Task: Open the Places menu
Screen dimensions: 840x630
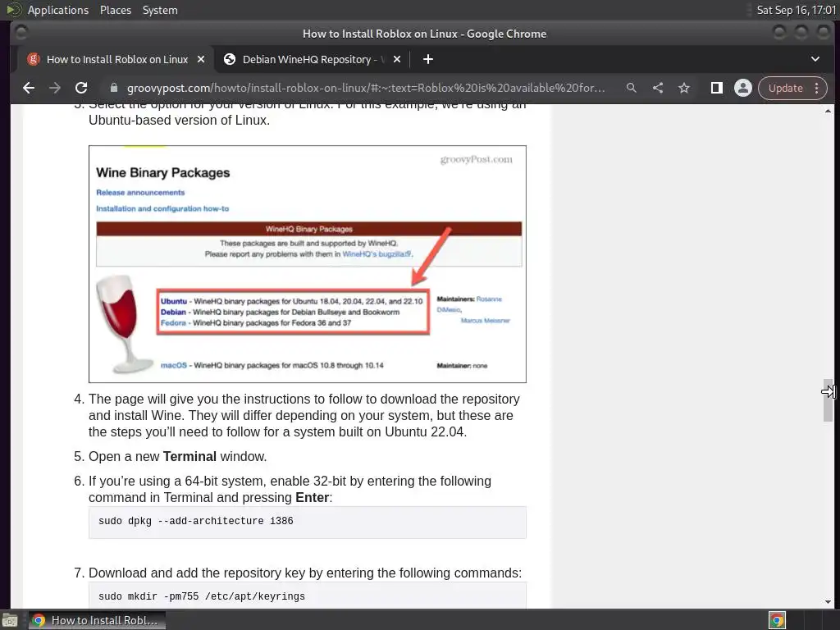Action: click(x=115, y=10)
